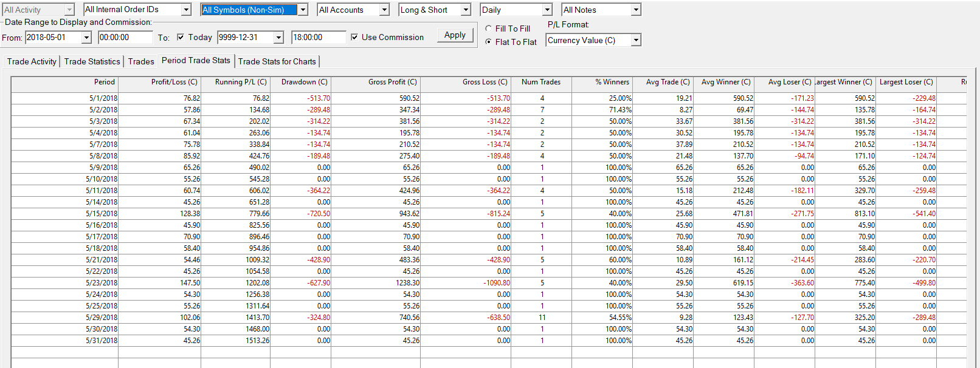Viewport: 980px width, 368px height.
Task: Click Avg Loser value -363.60
Action: click(802, 283)
